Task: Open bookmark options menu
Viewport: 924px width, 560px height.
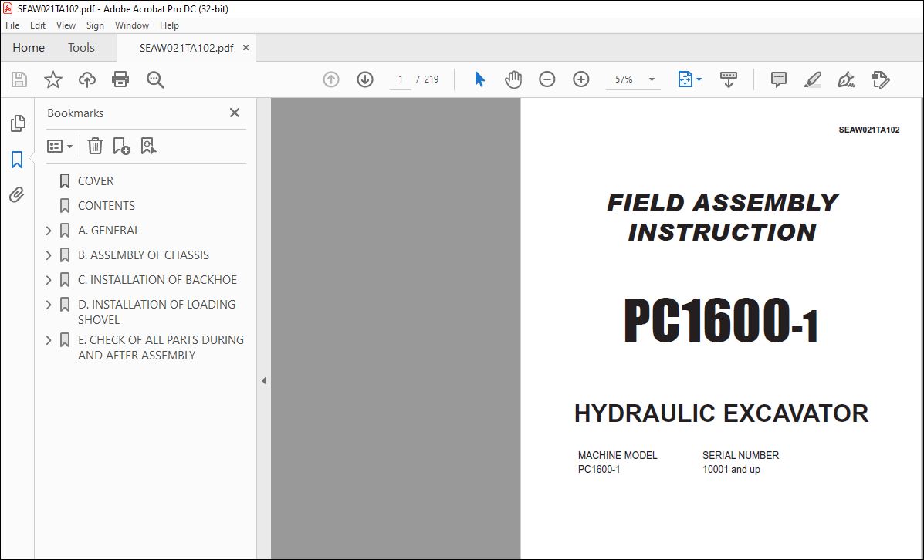Action: (59, 146)
